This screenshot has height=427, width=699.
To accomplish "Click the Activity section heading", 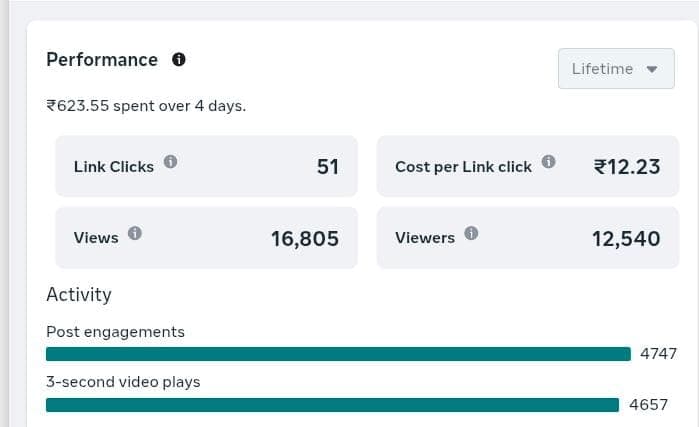I will tap(79, 295).
